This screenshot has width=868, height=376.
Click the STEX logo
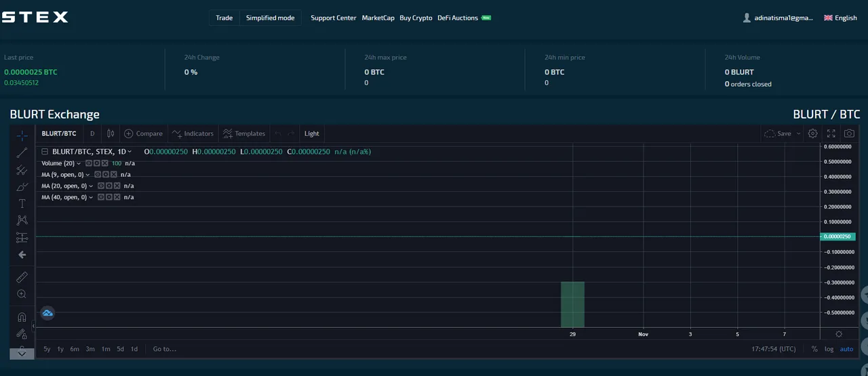tap(35, 17)
